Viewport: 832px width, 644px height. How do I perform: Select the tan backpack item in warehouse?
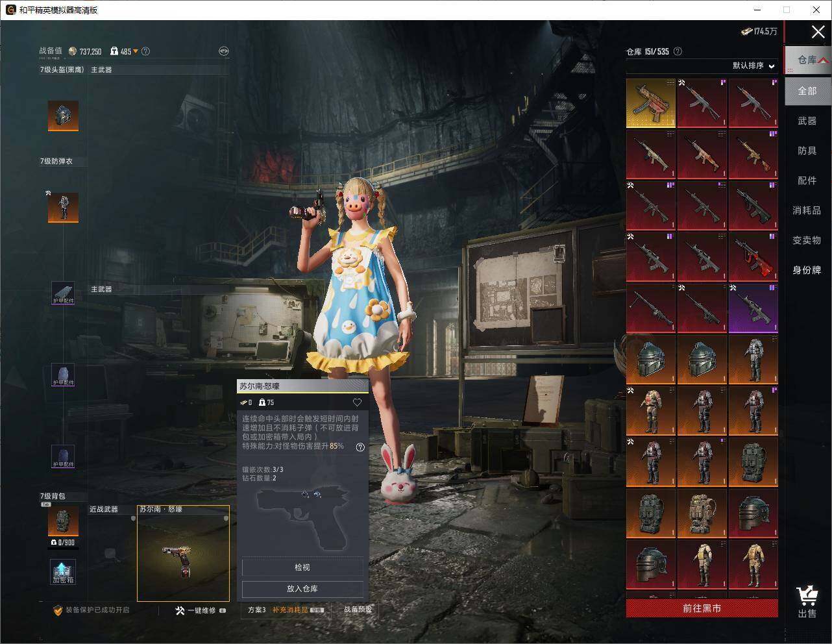point(702,514)
